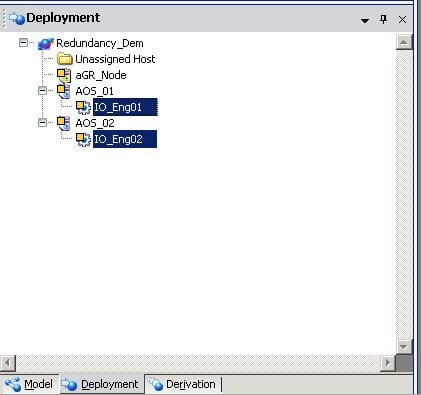
Task: Click the AOS_02 platform icon
Action: [x=63, y=123]
